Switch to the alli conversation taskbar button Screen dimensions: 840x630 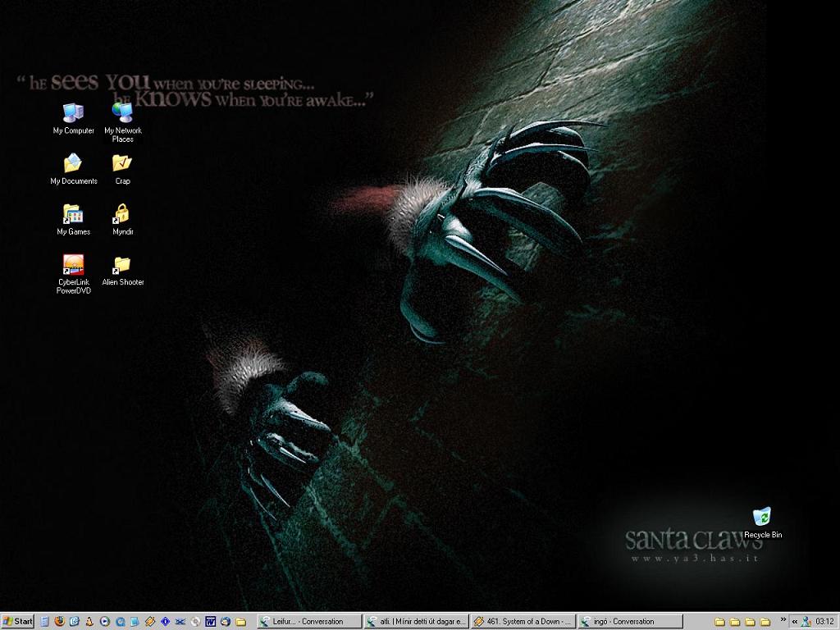[x=416, y=622]
